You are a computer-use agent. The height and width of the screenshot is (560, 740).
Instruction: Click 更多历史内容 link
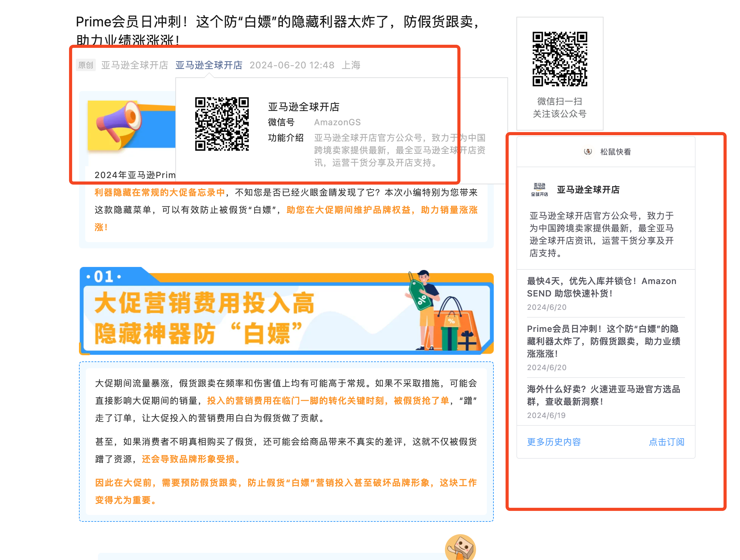[x=554, y=442]
